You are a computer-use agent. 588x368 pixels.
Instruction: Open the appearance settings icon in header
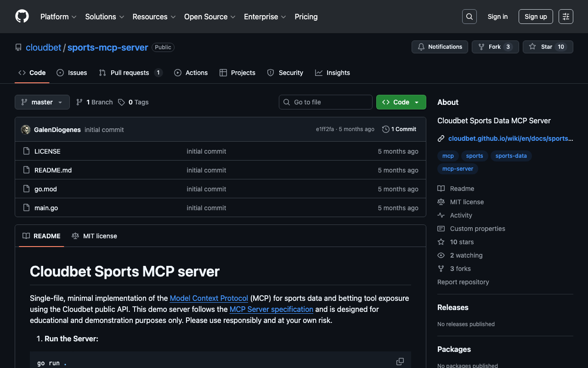click(x=565, y=17)
